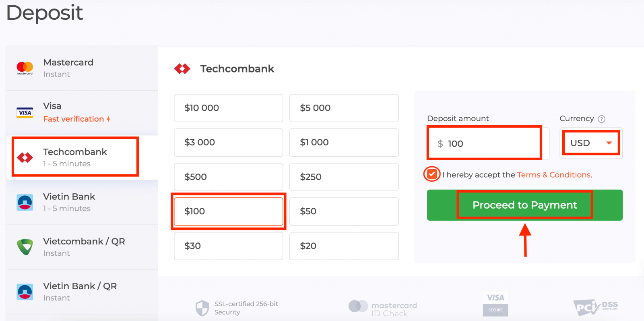Screen dimensions: 644x321
Task: Click the Techcombank red diamond icon in sidebar
Action: (x=25, y=157)
